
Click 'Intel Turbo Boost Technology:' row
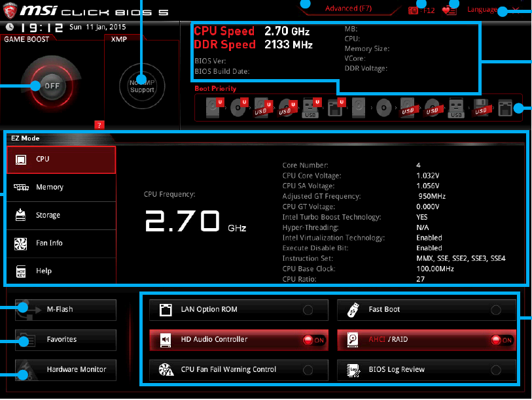[x=355, y=217]
